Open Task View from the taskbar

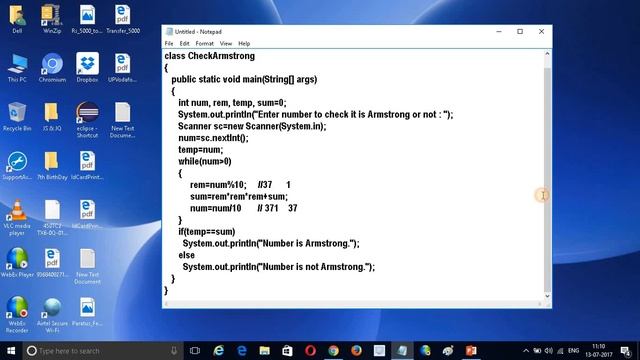(x=195, y=351)
